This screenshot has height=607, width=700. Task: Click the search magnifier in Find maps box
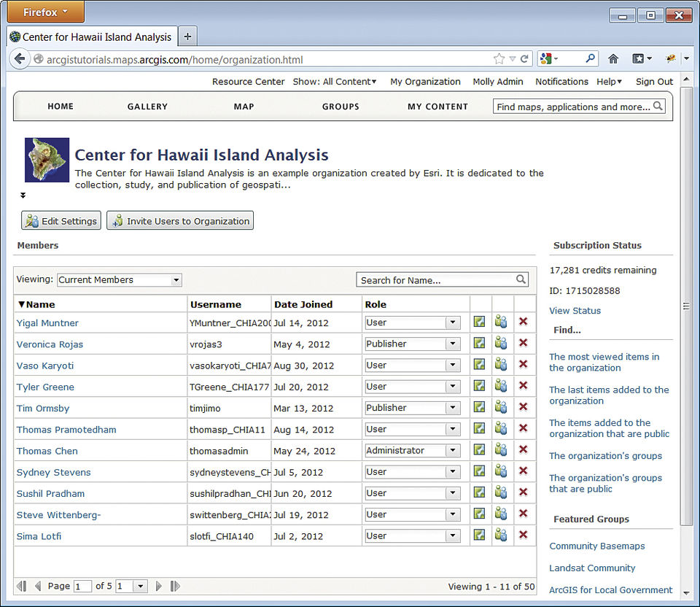[x=658, y=106]
